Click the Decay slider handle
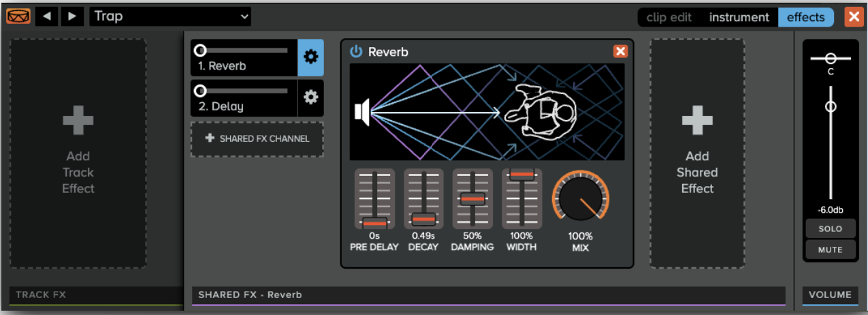Screen dimensions: 868x315 coord(423,219)
